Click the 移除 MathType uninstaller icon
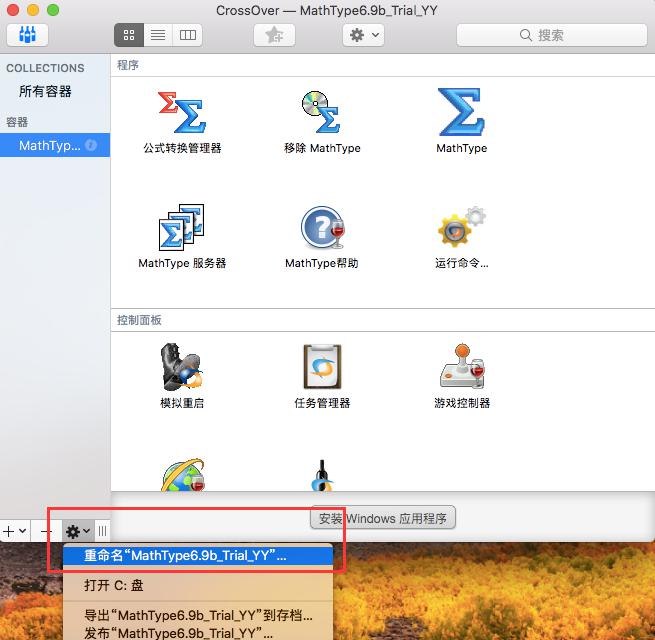Viewport: 655px width, 640px height. [x=322, y=112]
